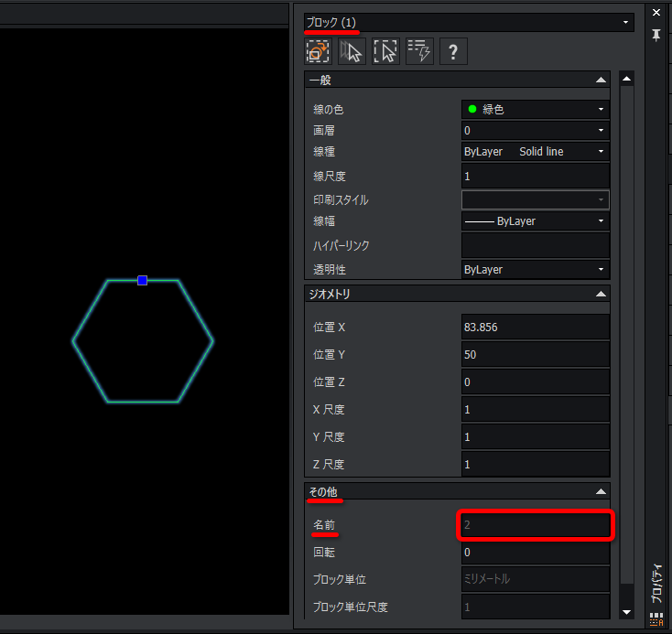The width and height of the screenshot is (672, 634).
Task: Click the 画層 label
Action: (x=323, y=130)
